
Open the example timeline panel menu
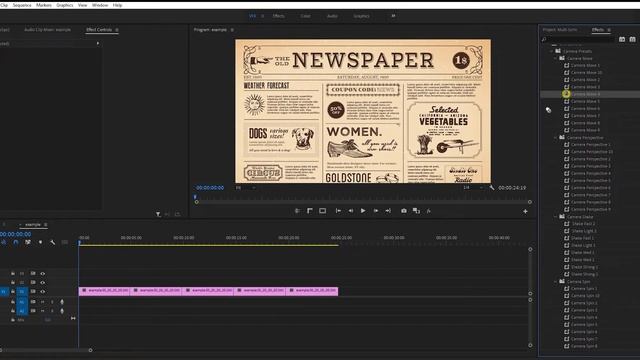pos(46,224)
